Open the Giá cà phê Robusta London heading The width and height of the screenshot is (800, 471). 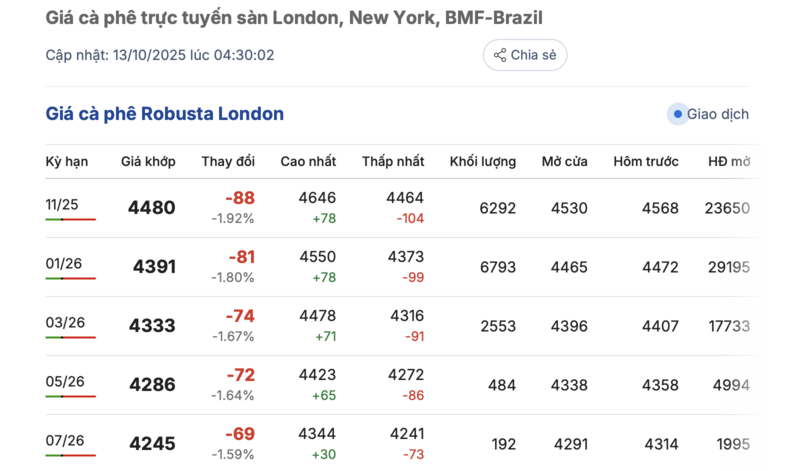[x=165, y=114]
